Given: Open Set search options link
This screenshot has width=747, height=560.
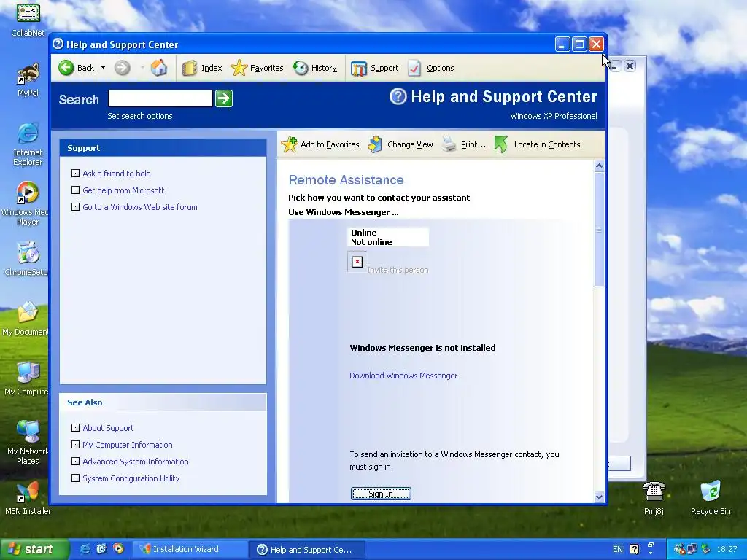Looking at the screenshot, I should (x=140, y=116).
